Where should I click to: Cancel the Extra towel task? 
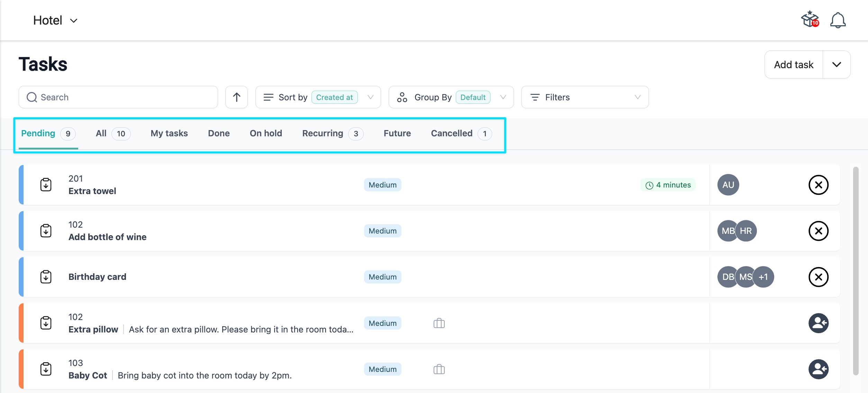click(818, 185)
